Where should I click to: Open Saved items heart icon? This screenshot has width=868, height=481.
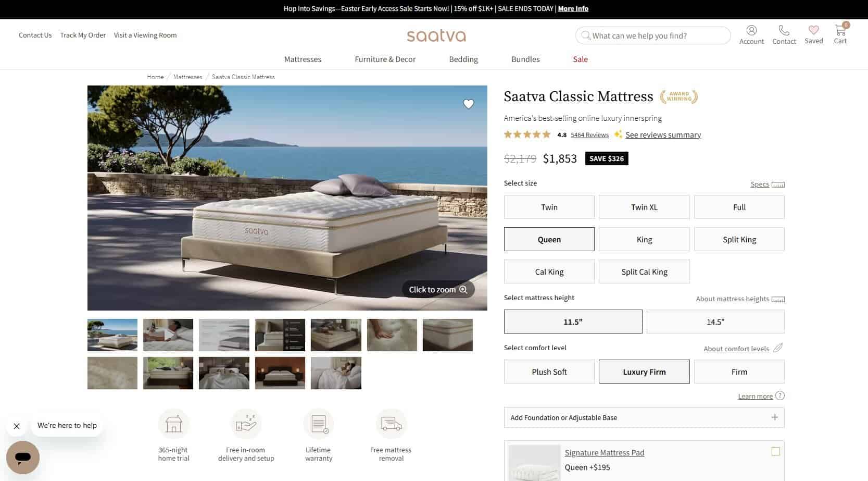click(813, 30)
